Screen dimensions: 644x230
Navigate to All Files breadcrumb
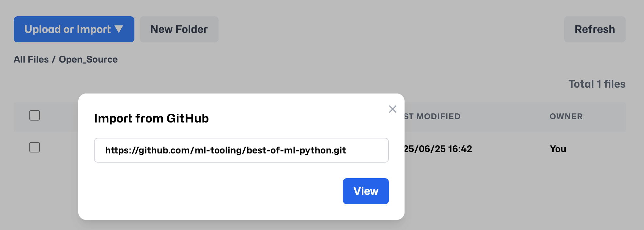(x=31, y=59)
